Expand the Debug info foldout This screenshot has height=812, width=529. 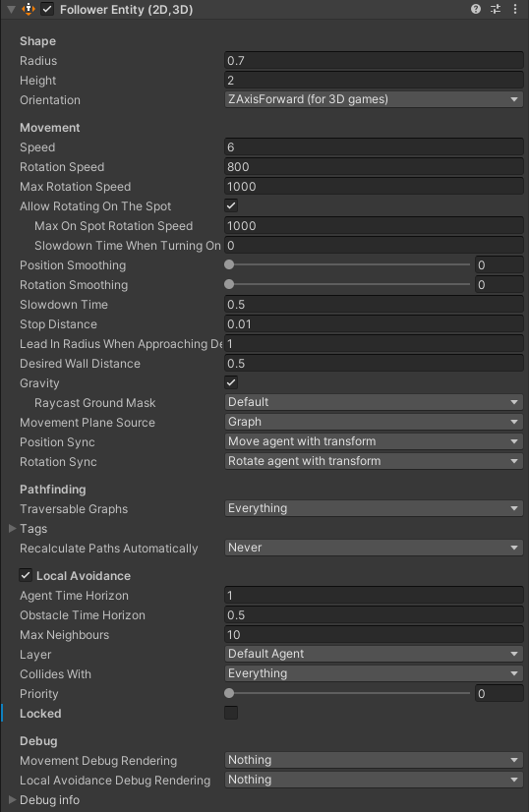click(13, 799)
